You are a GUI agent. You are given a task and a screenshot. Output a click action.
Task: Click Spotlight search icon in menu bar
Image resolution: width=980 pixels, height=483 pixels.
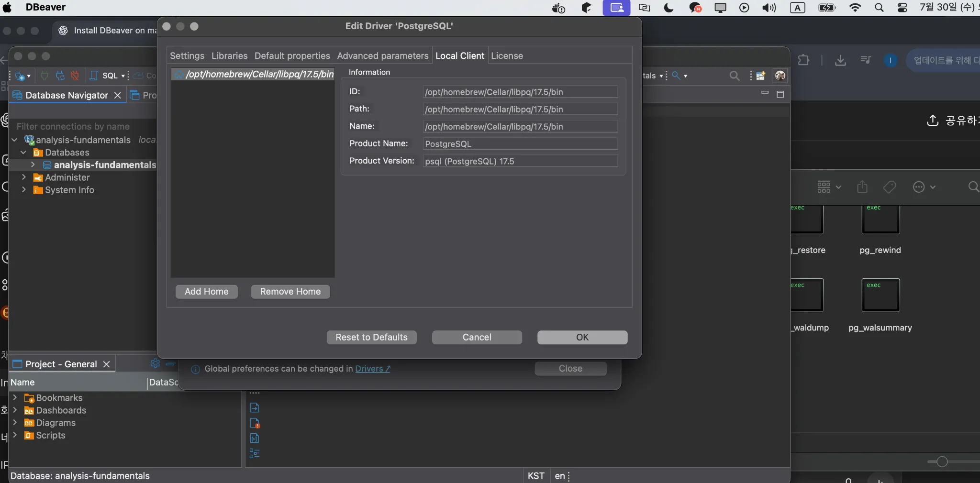[879, 8]
